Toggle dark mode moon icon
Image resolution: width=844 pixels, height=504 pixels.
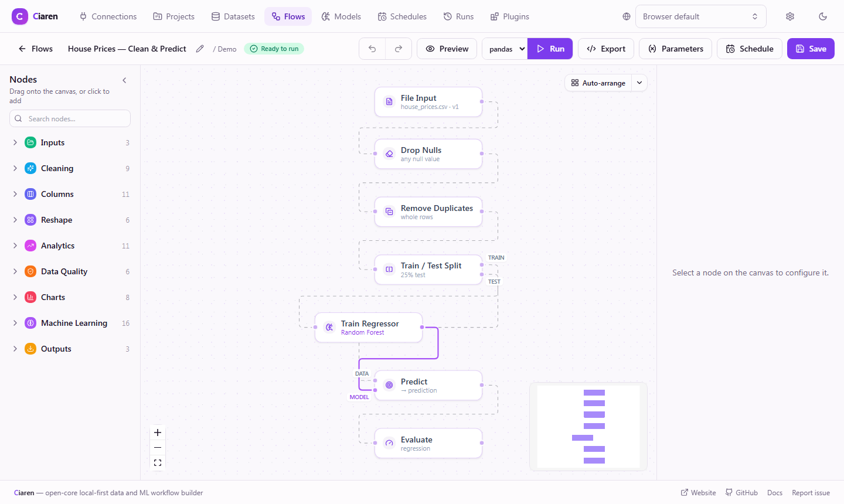tap(823, 16)
